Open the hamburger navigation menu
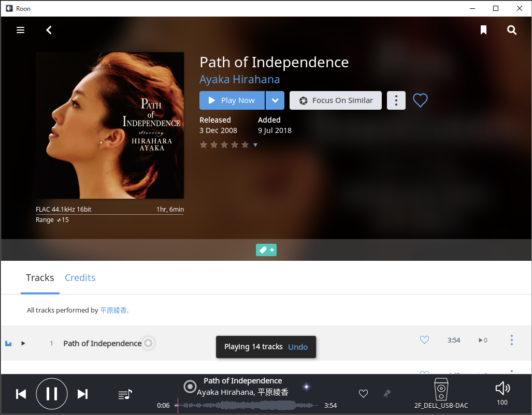This screenshot has width=532, height=415. pos(20,30)
